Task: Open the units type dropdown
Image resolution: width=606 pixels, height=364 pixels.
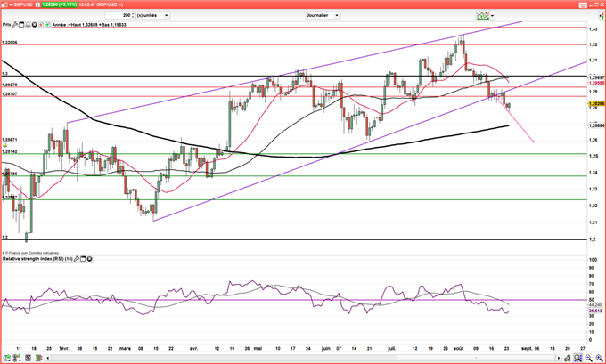Action: pos(153,15)
